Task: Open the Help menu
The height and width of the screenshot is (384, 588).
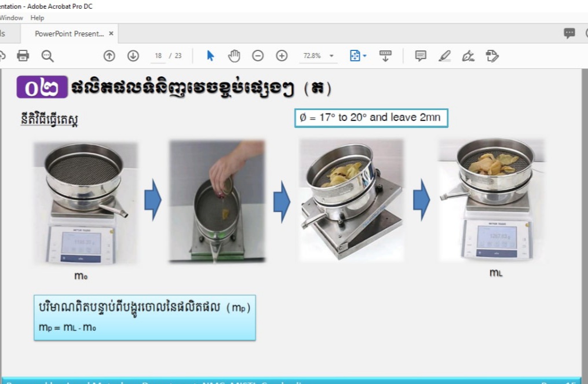Action: [37, 18]
